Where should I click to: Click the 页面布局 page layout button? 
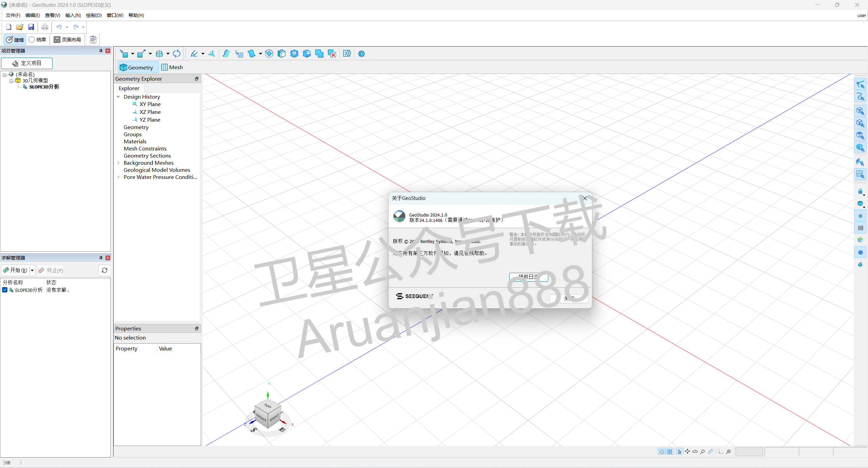point(68,40)
